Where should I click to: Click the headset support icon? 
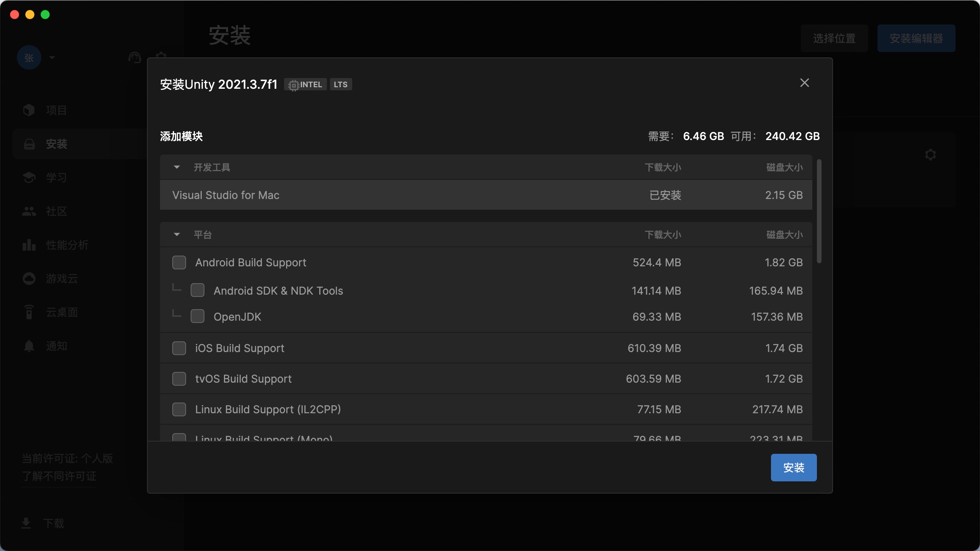pos(134,58)
